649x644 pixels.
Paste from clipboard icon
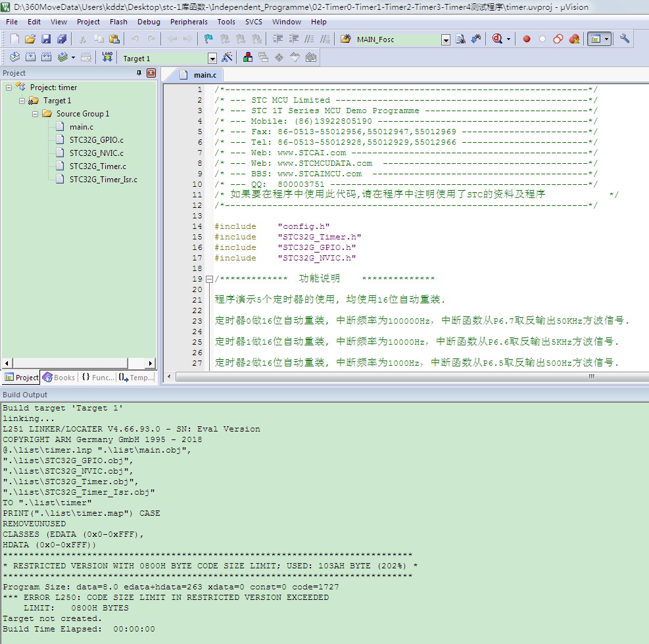[114, 39]
